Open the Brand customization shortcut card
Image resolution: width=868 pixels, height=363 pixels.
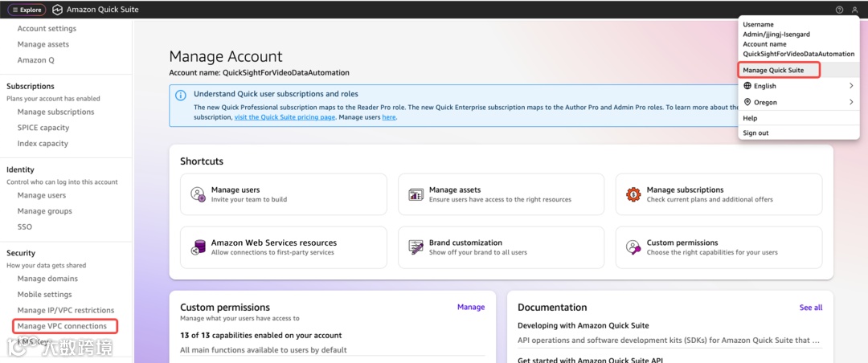[x=501, y=247]
